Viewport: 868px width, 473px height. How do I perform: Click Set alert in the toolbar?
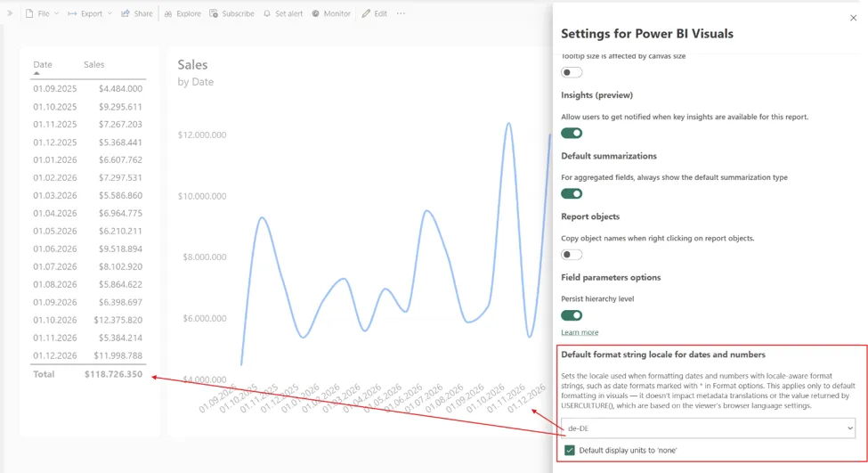(282, 13)
